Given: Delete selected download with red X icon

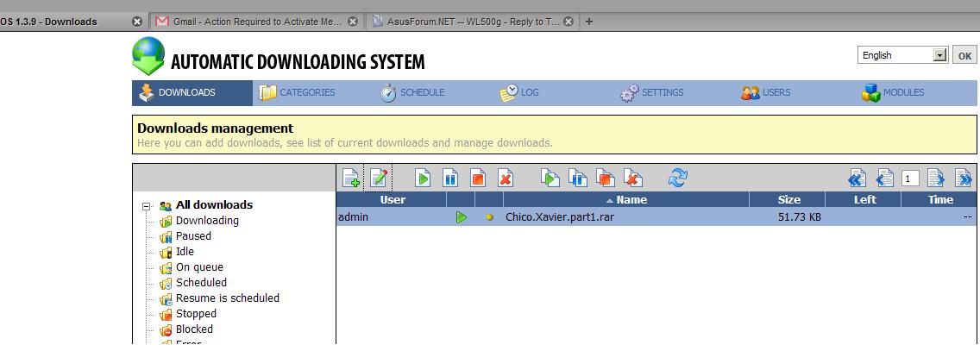Looking at the screenshot, I should coord(506,179).
